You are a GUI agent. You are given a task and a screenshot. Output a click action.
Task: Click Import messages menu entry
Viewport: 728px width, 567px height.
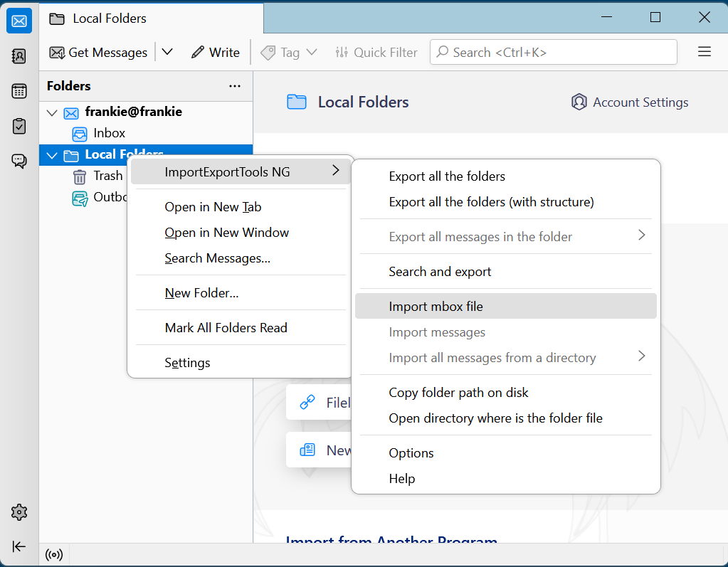coord(506,332)
